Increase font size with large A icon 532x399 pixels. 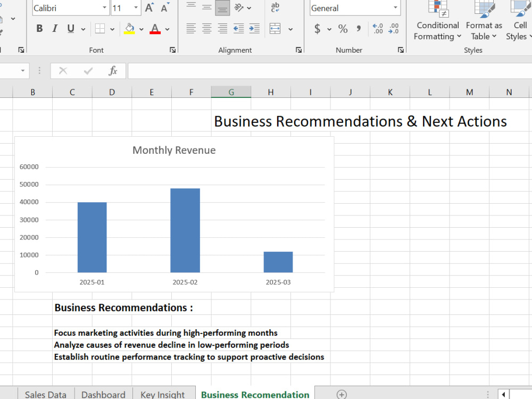coord(149,8)
